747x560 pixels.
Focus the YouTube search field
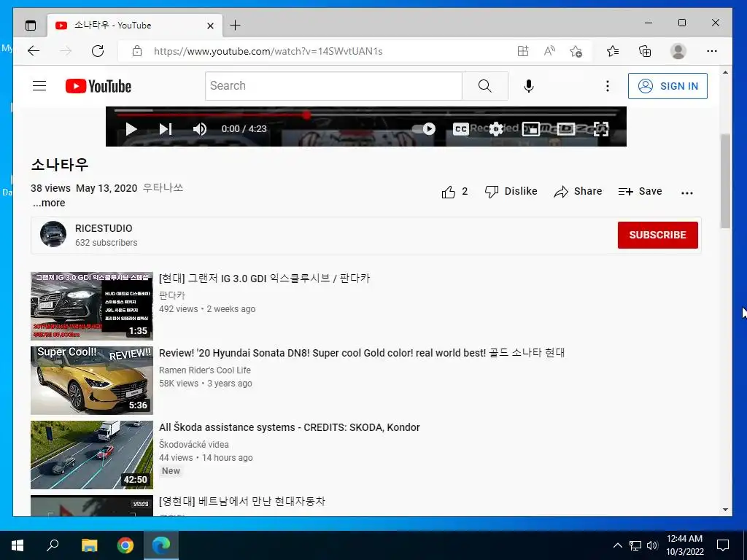pos(333,86)
